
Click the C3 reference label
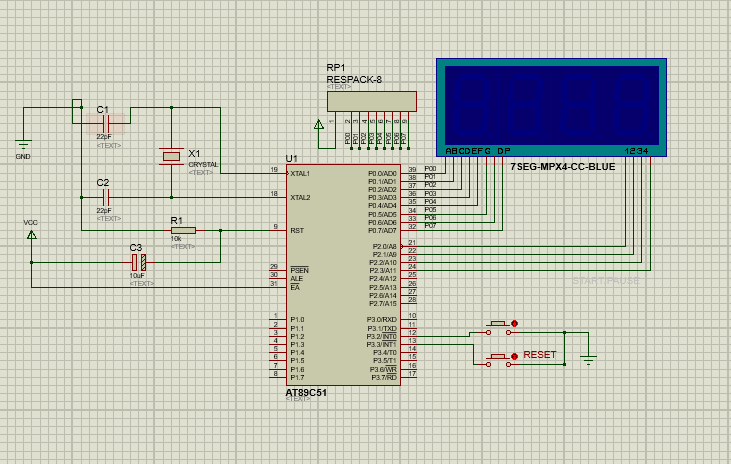(136, 248)
